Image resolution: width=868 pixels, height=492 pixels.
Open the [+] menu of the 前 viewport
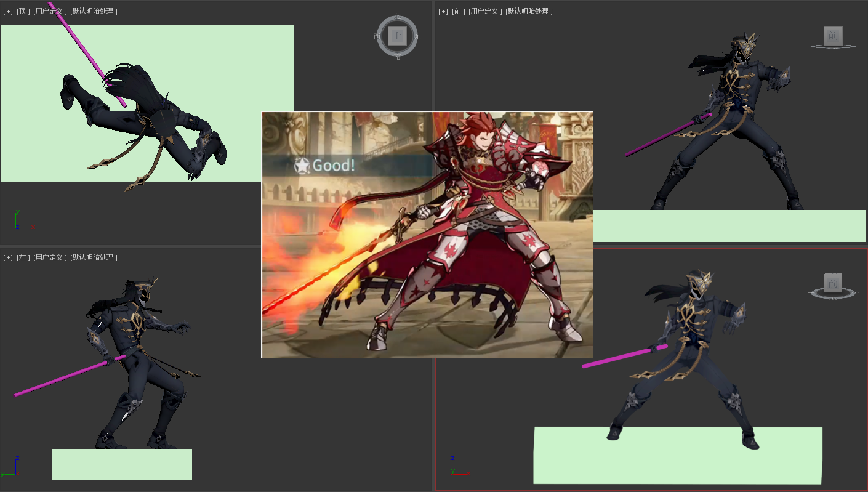pyautogui.click(x=443, y=11)
